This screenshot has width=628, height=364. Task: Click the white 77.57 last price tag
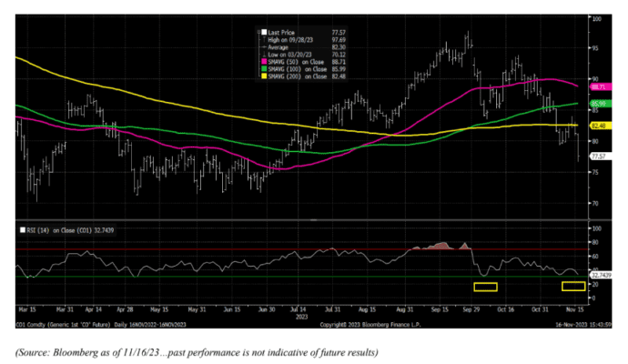click(600, 157)
